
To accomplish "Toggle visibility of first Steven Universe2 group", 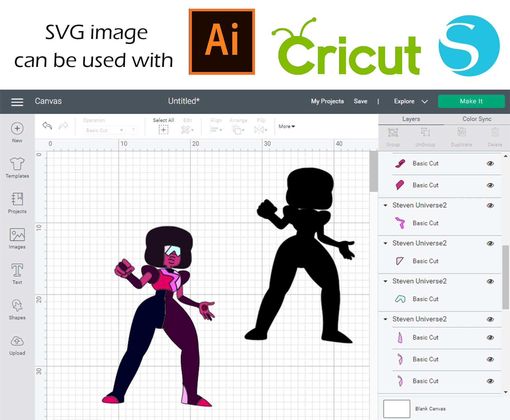I will pyautogui.click(x=490, y=206).
